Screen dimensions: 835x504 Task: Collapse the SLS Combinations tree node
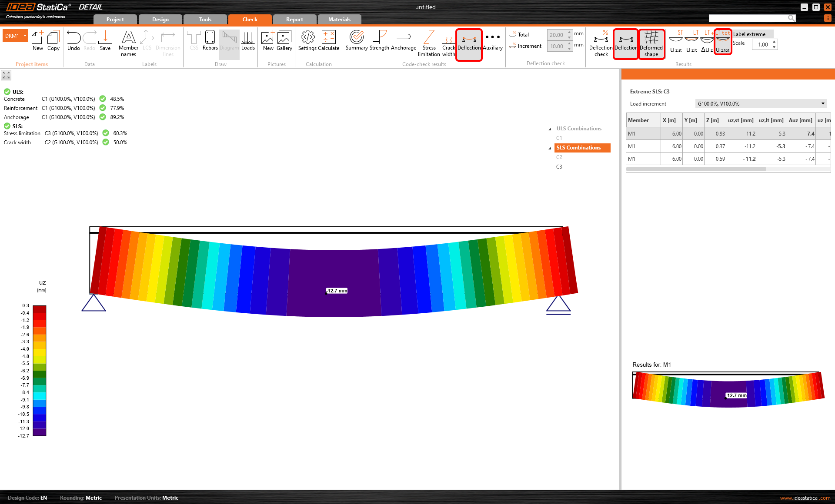point(550,148)
